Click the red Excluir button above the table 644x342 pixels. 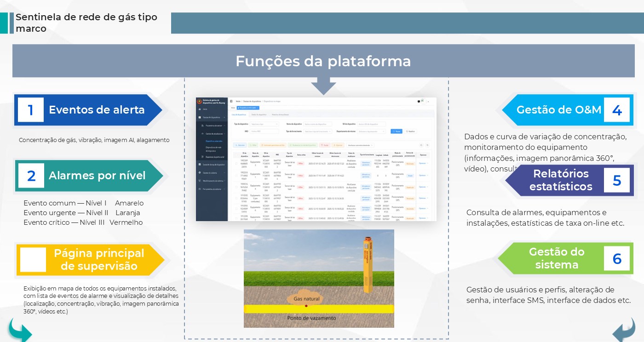[325, 145]
